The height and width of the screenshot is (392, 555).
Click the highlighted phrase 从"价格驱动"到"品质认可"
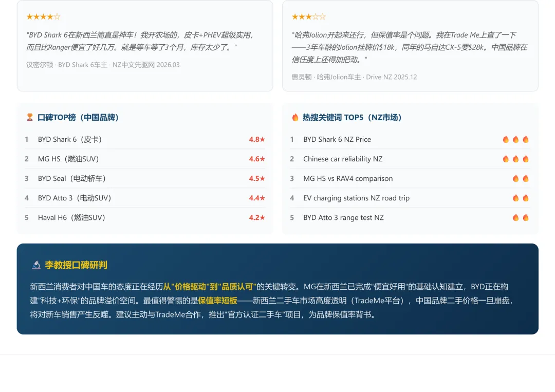[210, 287]
